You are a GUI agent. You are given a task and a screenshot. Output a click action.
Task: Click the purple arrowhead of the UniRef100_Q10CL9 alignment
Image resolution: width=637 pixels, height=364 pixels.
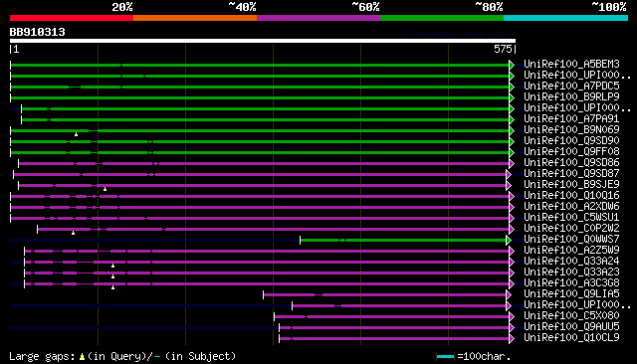(x=512, y=339)
